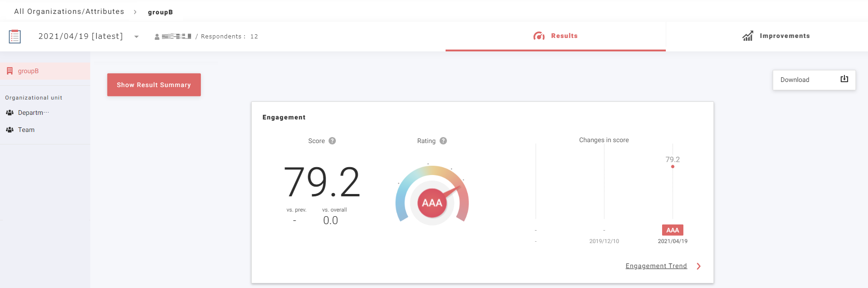Click the AAA rating gauge
The height and width of the screenshot is (288, 868).
432,203
